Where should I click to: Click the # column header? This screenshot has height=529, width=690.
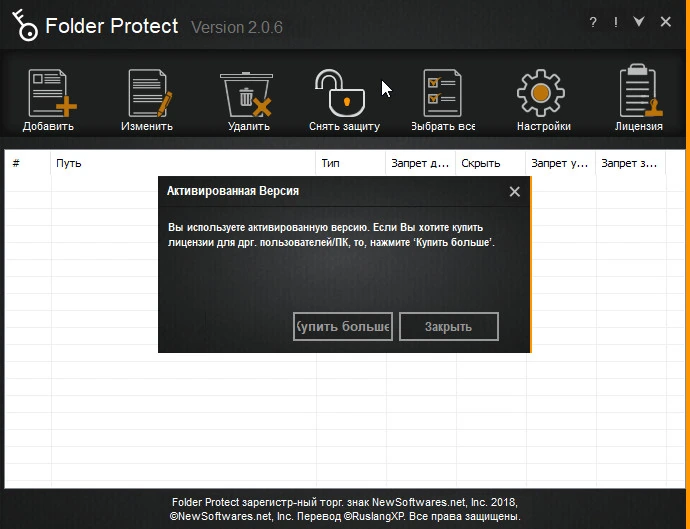28,163
